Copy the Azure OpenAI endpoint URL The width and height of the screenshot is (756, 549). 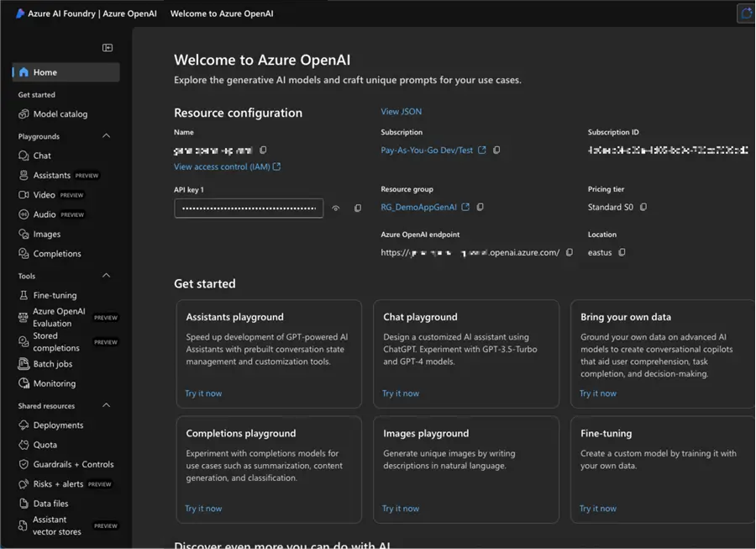570,252
